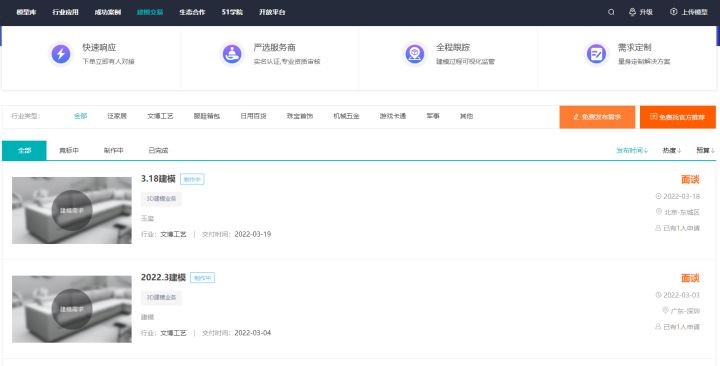Screen dimensions: 720x366
Task: Switch to the 竞标中 tab
Action: coord(69,150)
